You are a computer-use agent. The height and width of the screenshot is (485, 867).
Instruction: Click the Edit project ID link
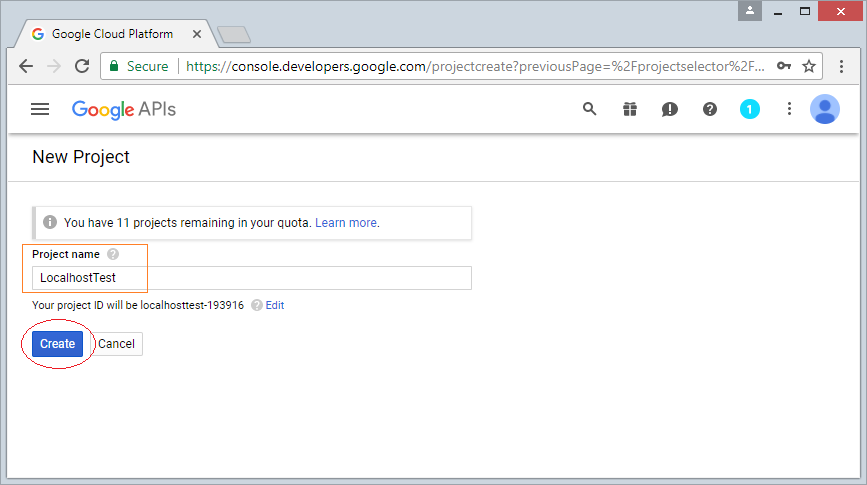(275, 305)
